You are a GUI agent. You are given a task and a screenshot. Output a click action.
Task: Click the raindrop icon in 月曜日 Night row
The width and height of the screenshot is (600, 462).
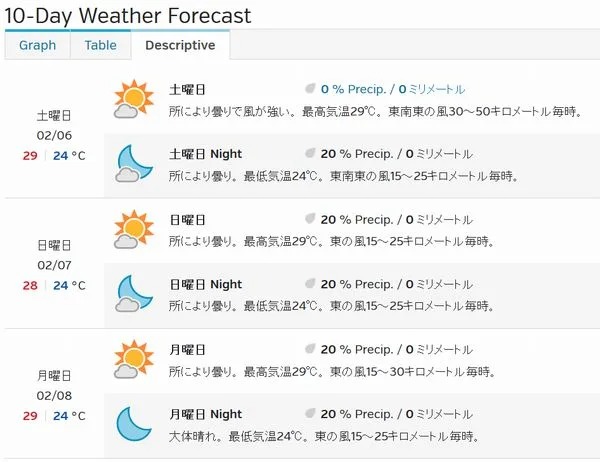click(310, 413)
